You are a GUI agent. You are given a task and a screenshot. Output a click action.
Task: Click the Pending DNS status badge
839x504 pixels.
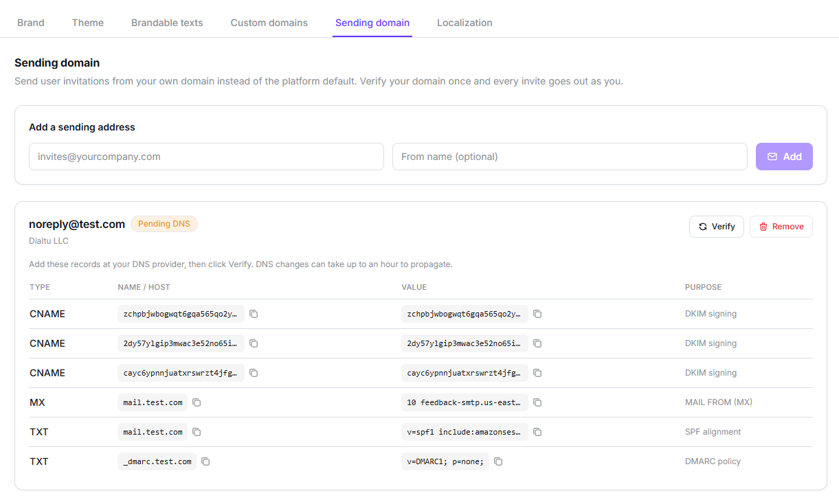click(164, 224)
